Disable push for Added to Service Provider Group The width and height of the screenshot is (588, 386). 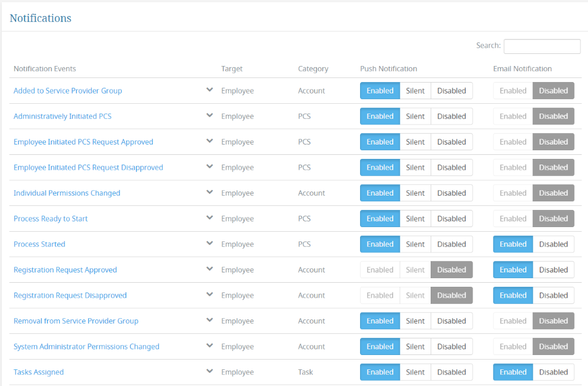[x=451, y=91]
